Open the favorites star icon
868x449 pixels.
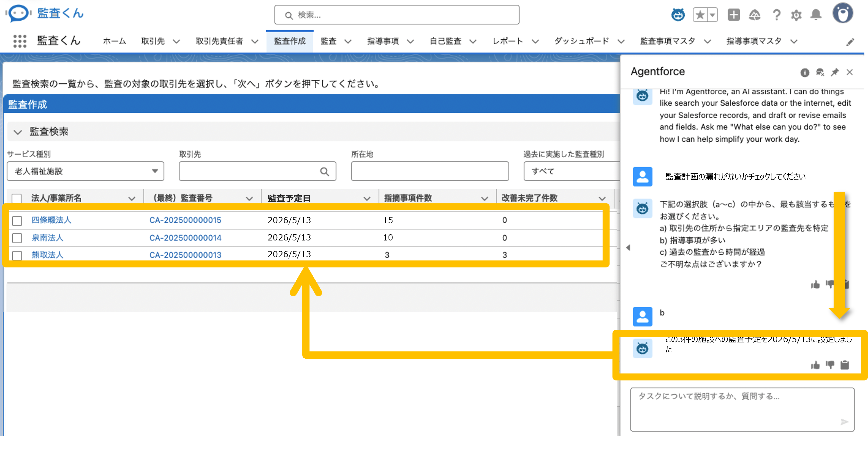[700, 15]
